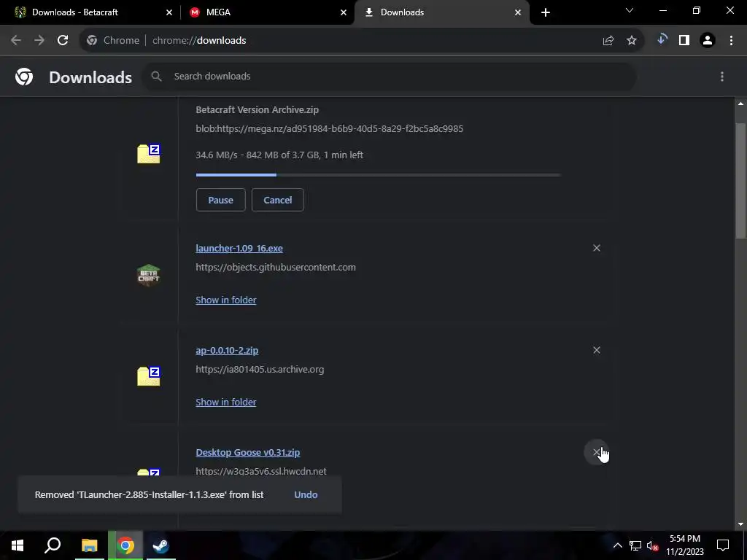The image size is (747, 560).
Task: Click the muted volume tray icon
Action: (653, 545)
